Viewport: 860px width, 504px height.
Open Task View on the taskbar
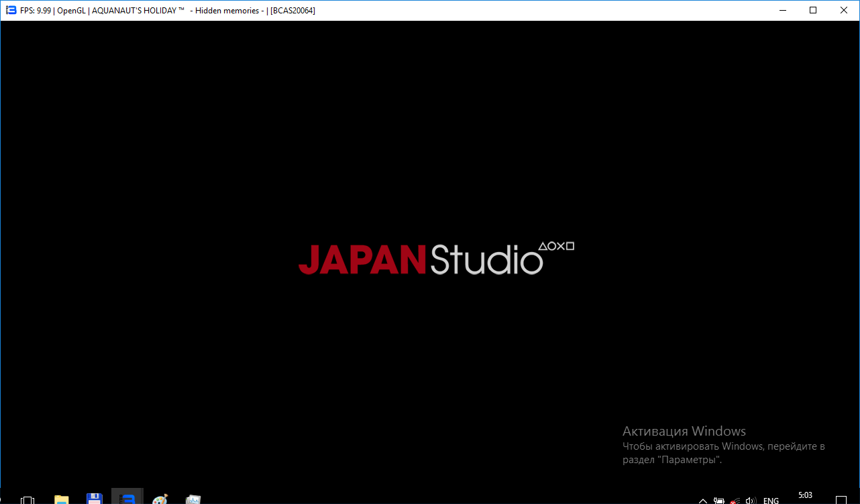coord(28,499)
